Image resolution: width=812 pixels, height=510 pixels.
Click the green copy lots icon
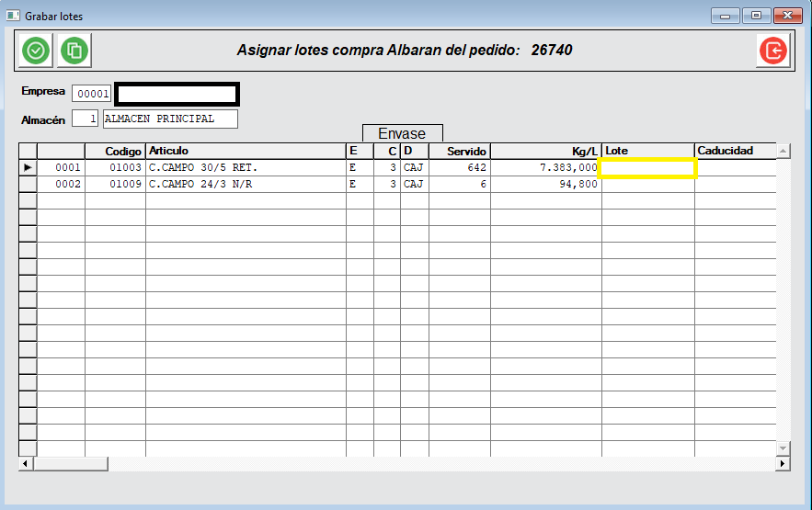[x=74, y=51]
